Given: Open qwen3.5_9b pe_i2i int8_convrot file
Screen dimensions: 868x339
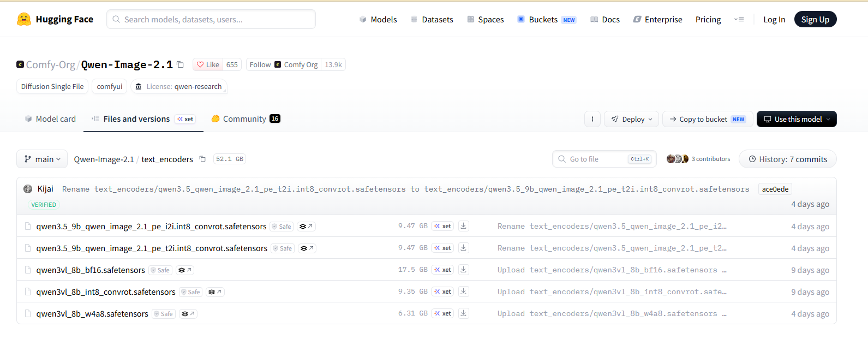Looking at the screenshot, I should (151, 227).
